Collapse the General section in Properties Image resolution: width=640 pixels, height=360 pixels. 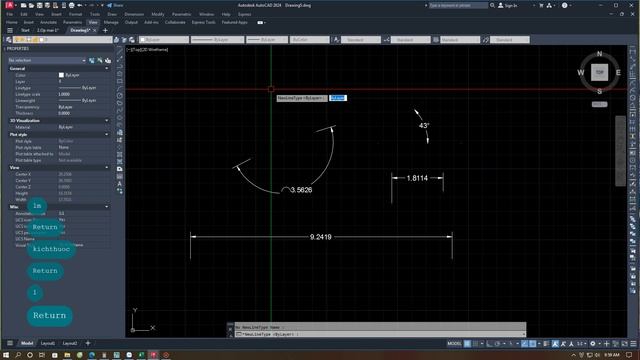(x=107, y=69)
